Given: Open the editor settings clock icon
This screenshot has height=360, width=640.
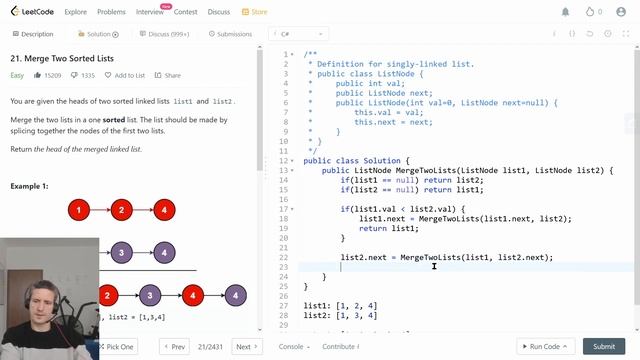Looking at the screenshot, I should point(608,34).
